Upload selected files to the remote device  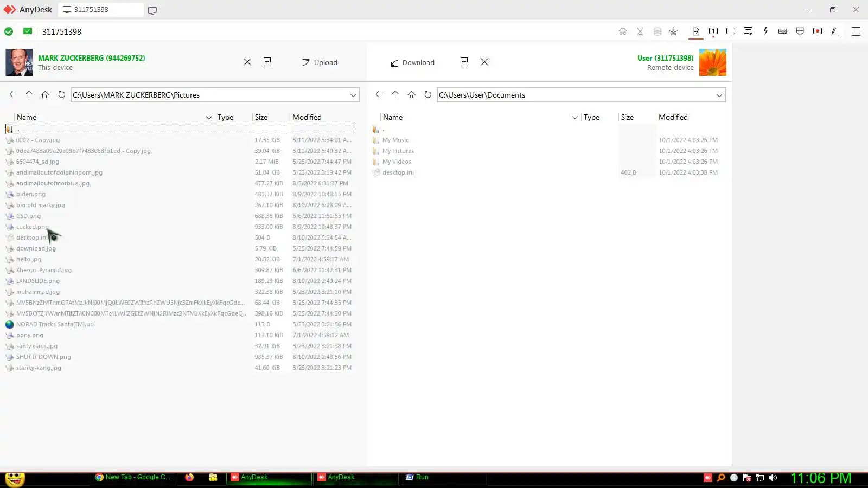(320, 62)
